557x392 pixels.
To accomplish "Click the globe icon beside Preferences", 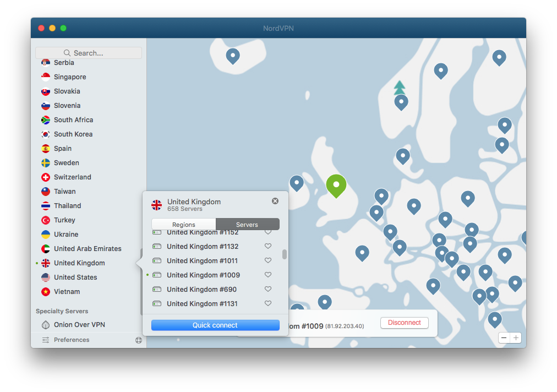I will [139, 340].
